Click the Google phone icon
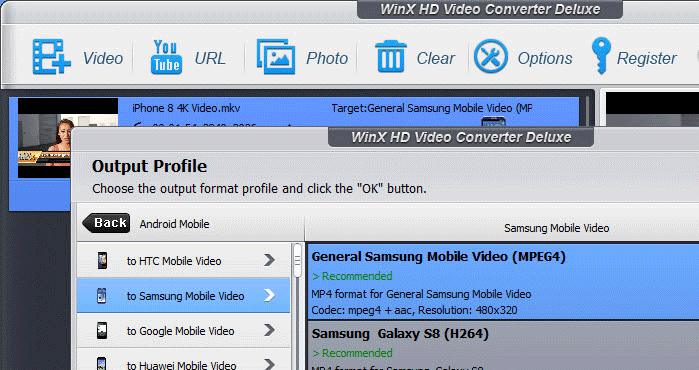 pos(102,330)
